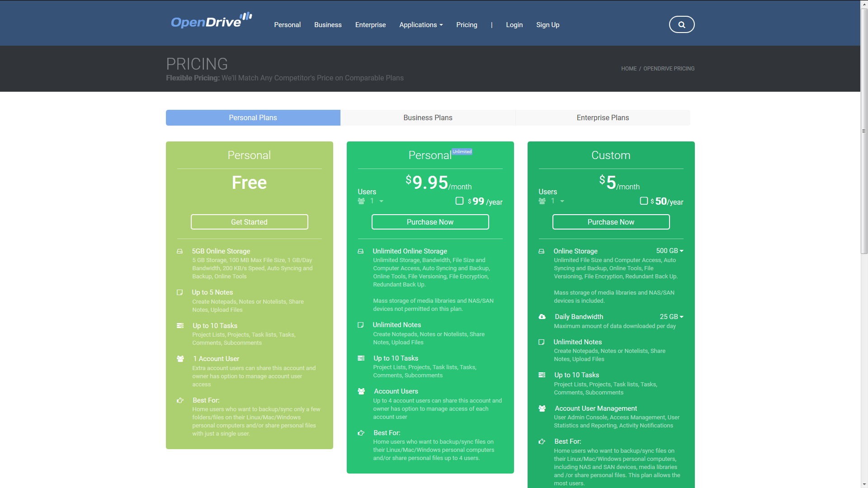Click the Sign Up link
This screenshot has height=488, width=868.
[547, 25]
